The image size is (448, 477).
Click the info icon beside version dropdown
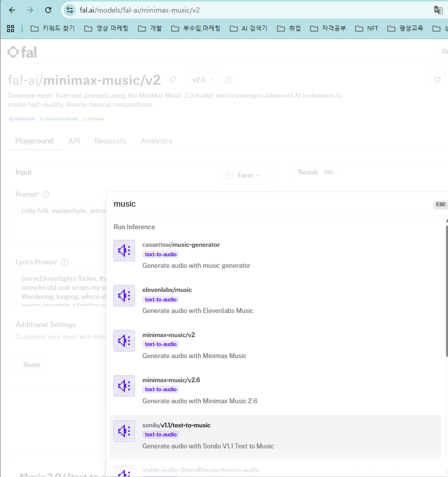pos(229,80)
